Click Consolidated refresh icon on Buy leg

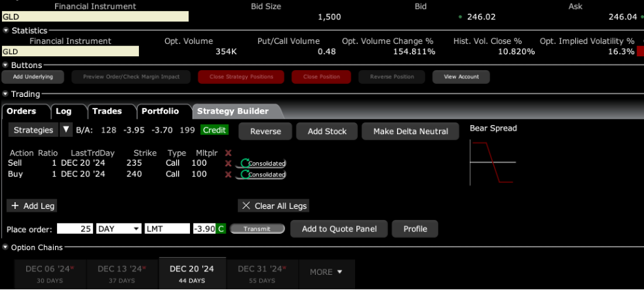pyautogui.click(x=245, y=175)
